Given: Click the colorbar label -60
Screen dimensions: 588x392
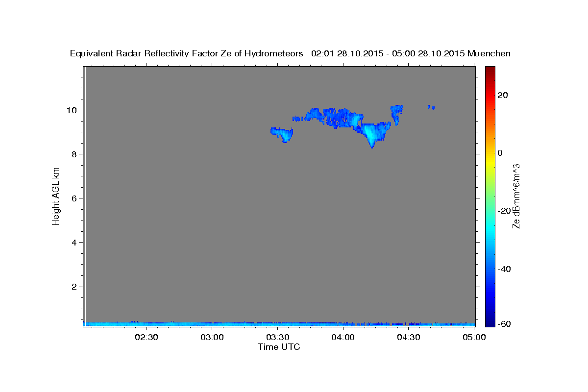Looking at the screenshot, I should tap(504, 324).
